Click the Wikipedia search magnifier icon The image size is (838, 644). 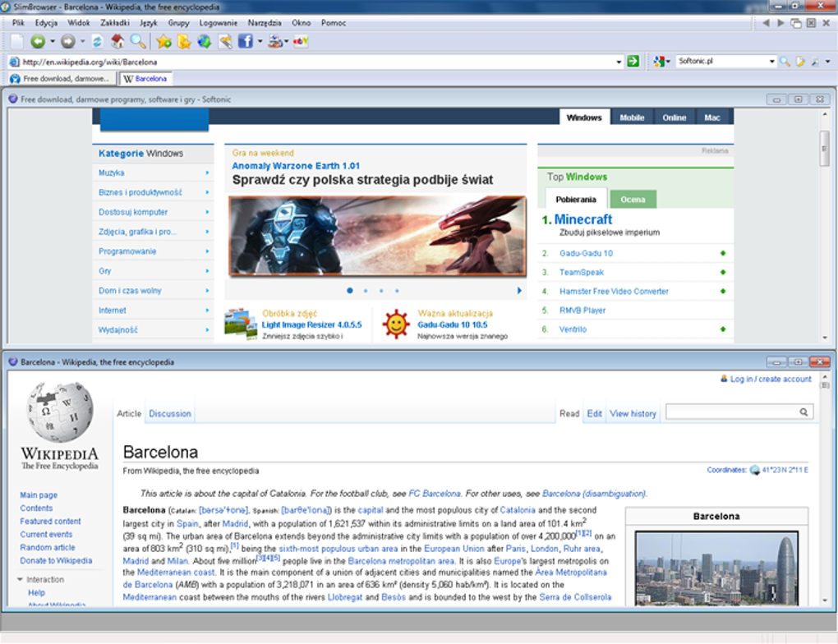(x=803, y=412)
